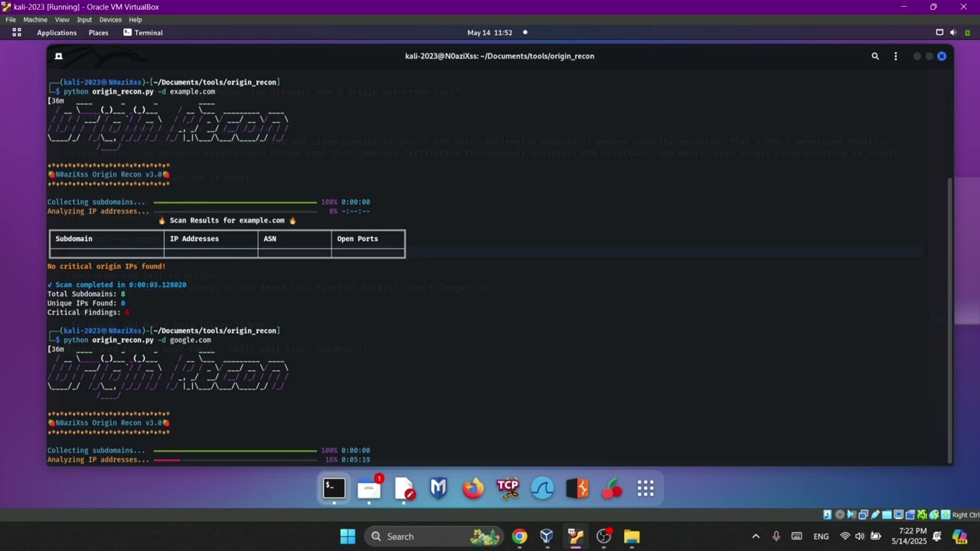Click the search icon in terminal header
Screen dimensions: 980x551
[875, 56]
